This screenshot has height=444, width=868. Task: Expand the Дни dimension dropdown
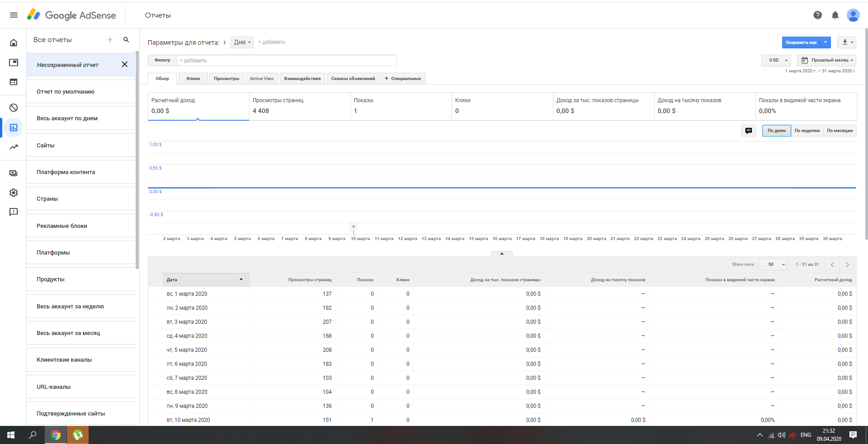coord(242,43)
